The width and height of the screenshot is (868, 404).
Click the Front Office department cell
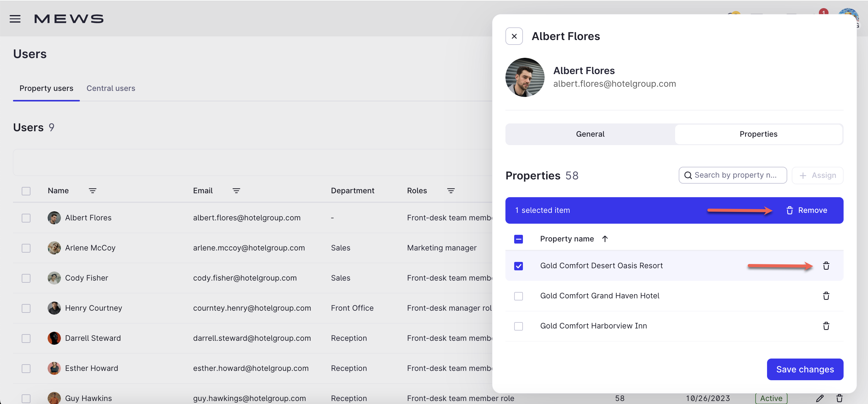tap(352, 308)
